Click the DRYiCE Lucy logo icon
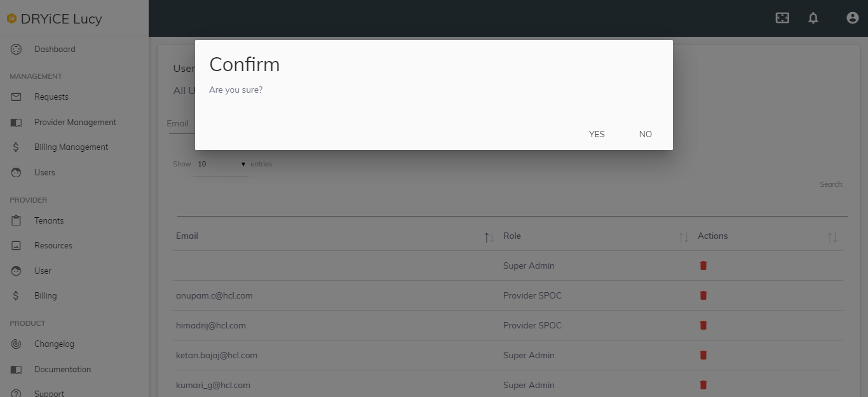 (11, 18)
